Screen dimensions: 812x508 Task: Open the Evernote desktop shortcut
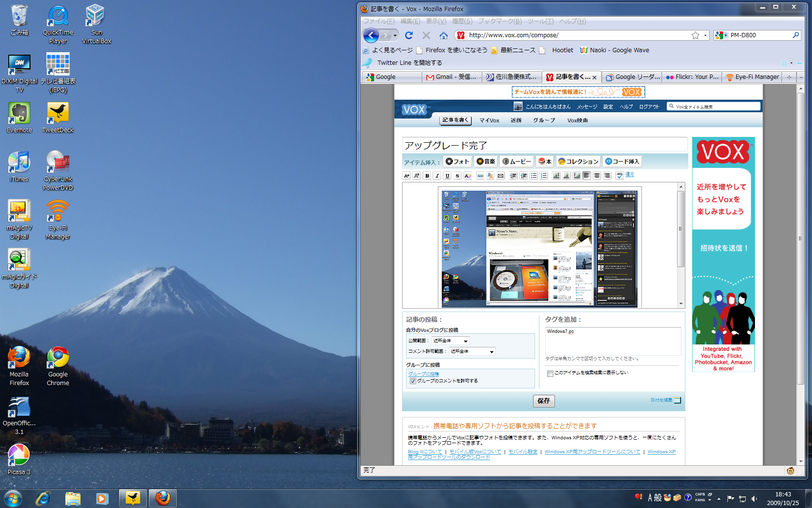(x=19, y=118)
